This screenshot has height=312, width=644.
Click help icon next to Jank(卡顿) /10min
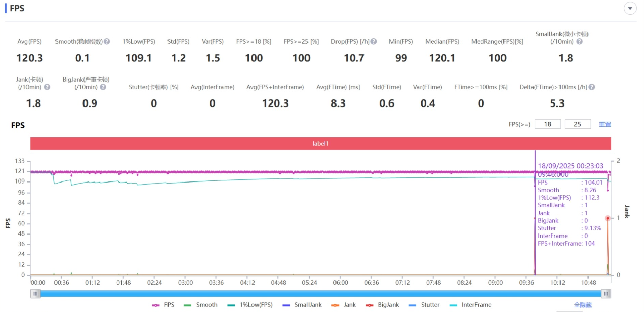pos(47,87)
